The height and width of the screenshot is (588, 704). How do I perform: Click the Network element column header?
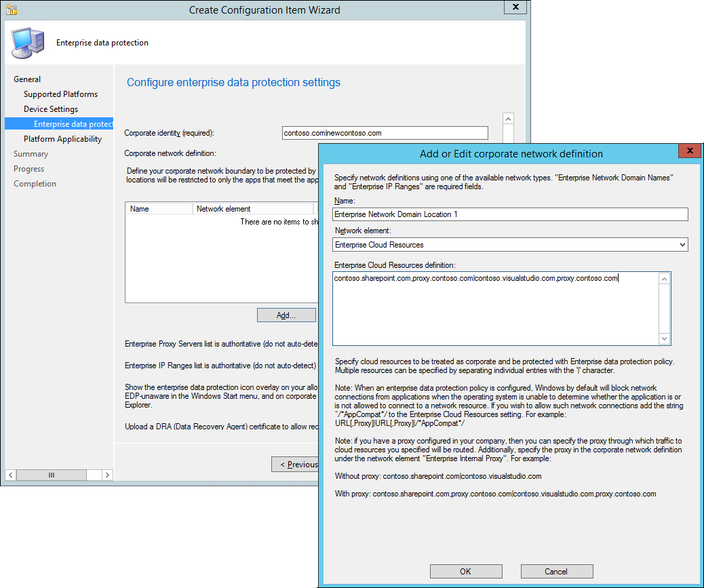[253, 209]
